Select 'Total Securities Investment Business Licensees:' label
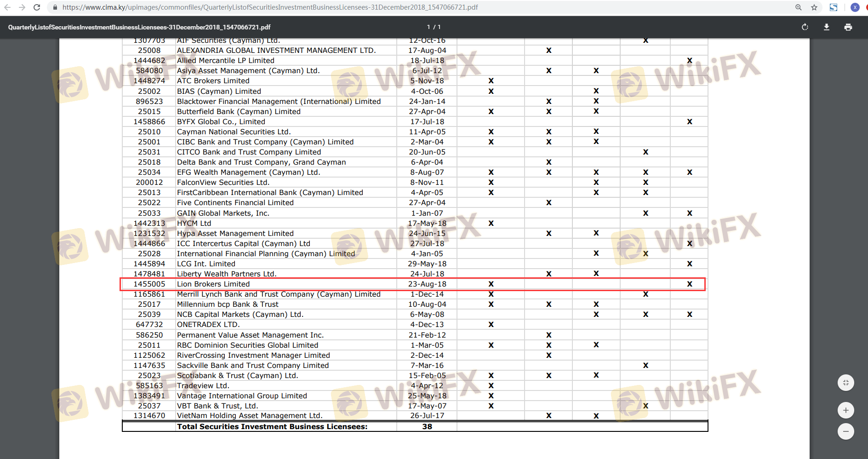Viewport: 868px width, 459px height. coord(272,427)
